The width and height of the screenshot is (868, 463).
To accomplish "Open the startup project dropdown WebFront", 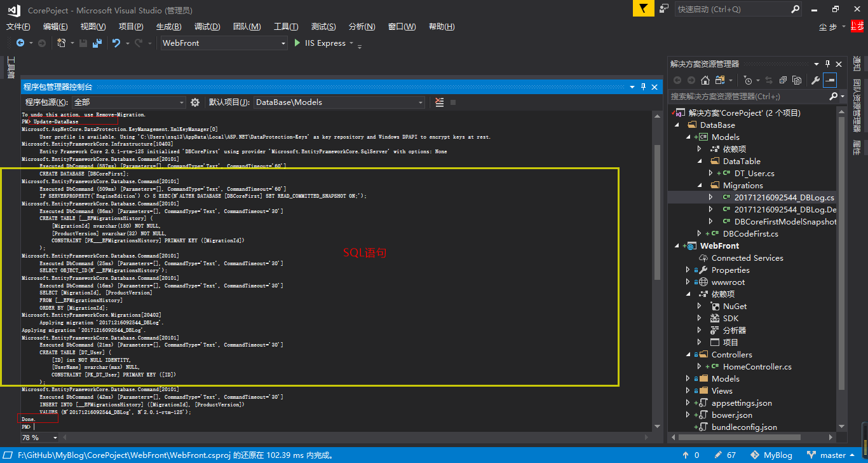I will point(224,43).
